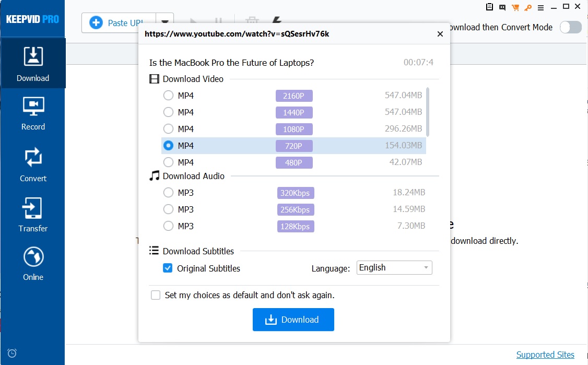Viewport: 588px width, 365px height.
Task: Open the Record section in sidebar
Action: tap(33, 113)
